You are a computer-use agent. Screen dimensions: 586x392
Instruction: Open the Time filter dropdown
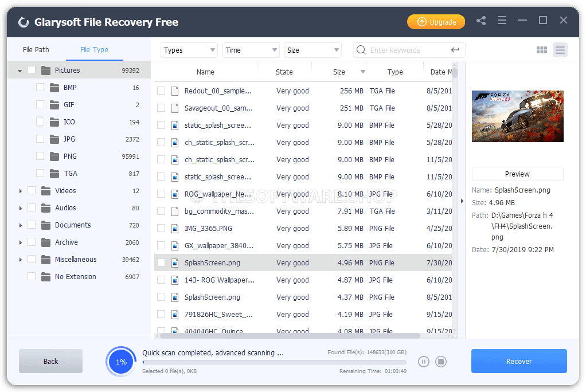point(251,50)
